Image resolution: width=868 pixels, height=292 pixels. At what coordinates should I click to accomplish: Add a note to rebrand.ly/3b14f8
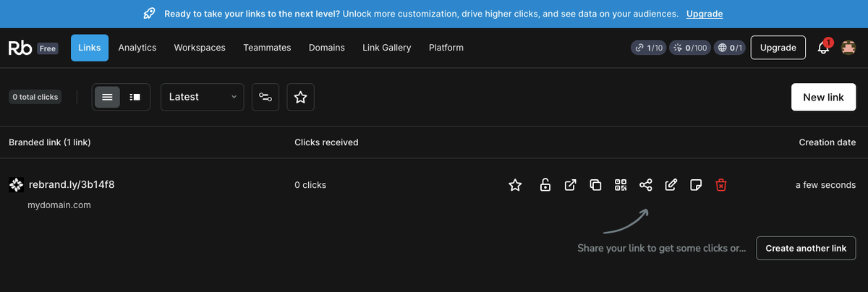(x=696, y=185)
